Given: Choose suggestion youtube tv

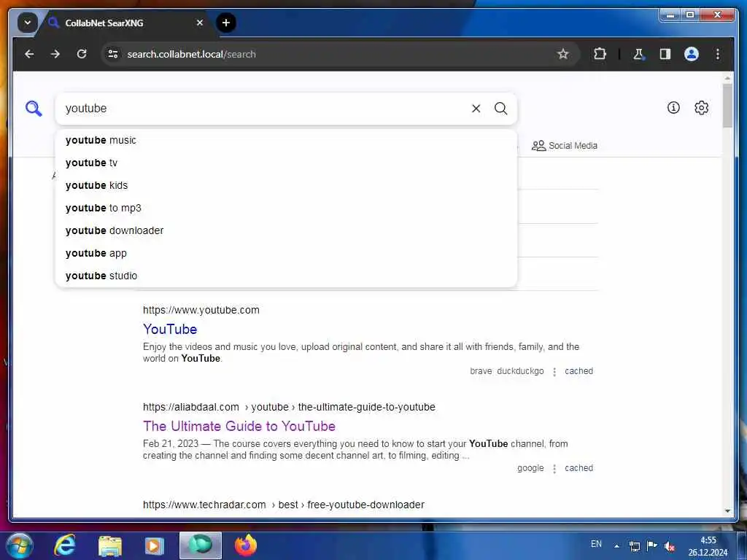Looking at the screenshot, I should [x=286, y=163].
